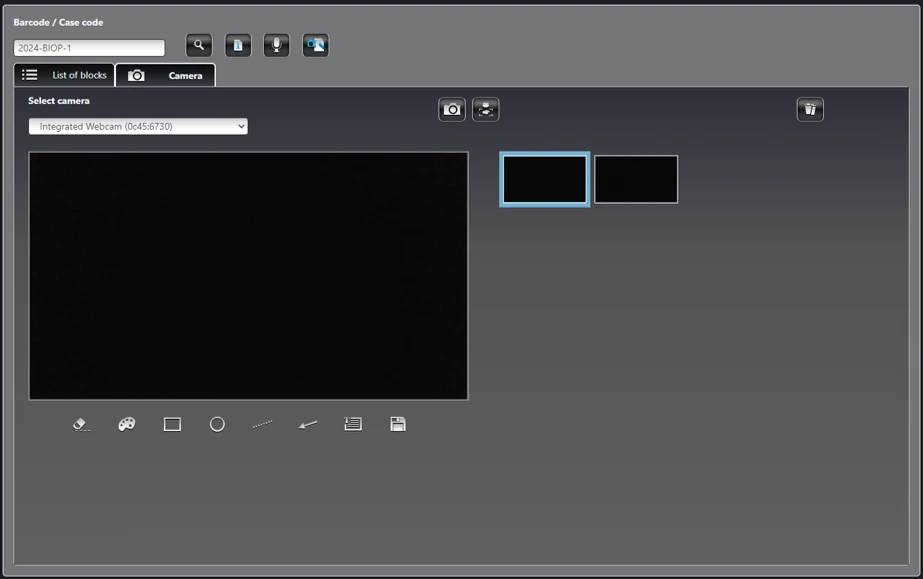The width and height of the screenshot is (923, 579).
Task: Select the circle drawing tool
Action: point(217,424)
